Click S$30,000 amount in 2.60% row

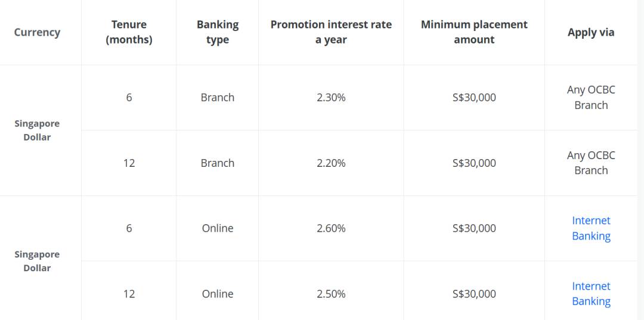(475, 228)
